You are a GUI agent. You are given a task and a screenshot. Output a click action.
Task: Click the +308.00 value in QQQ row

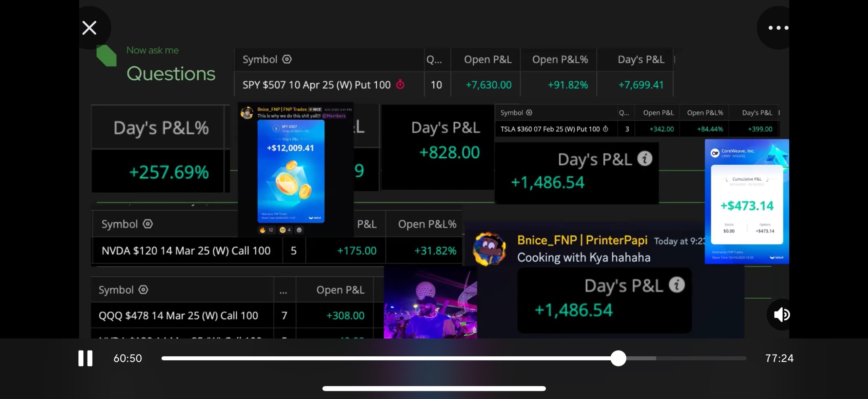[x=345, y=316]
